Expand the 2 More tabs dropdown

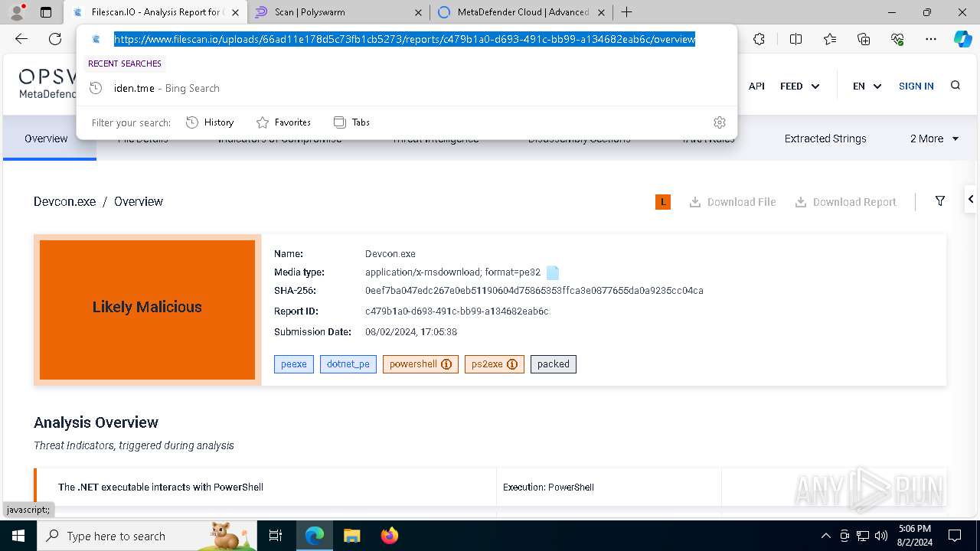934,139
